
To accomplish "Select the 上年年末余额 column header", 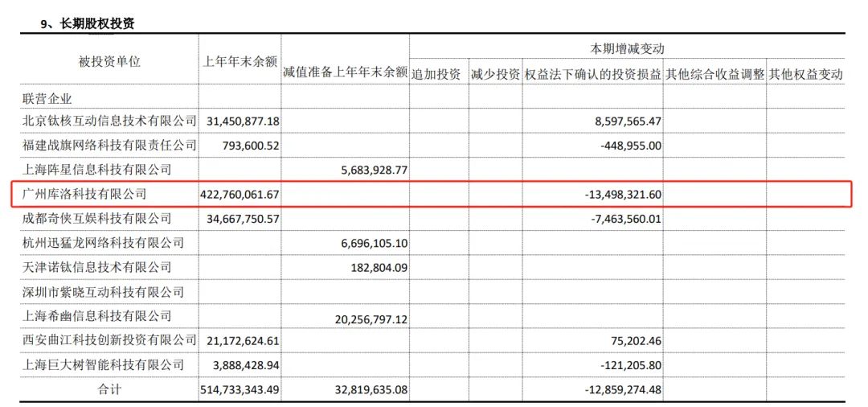I will [x=240, y=61].
